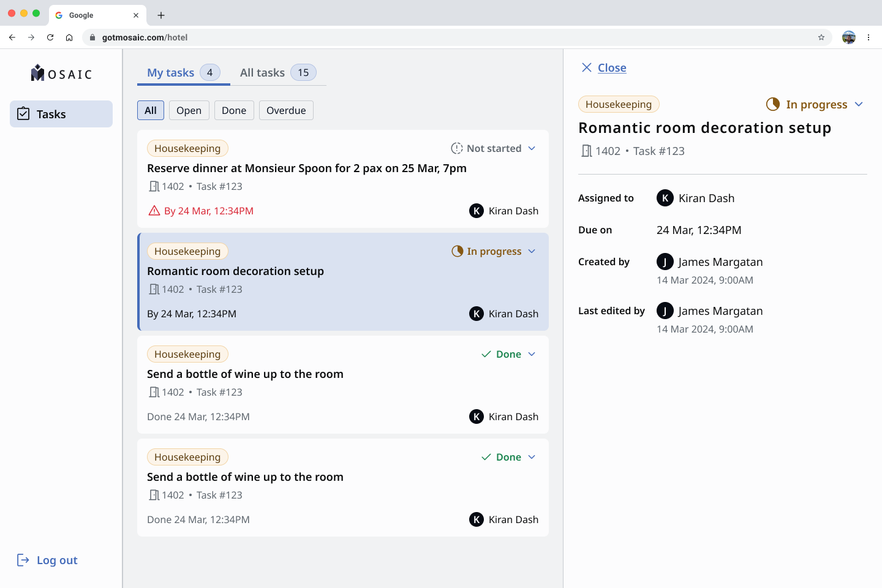882x588 pixels.
Task: Reload the page
Action: tap(50, 37)
